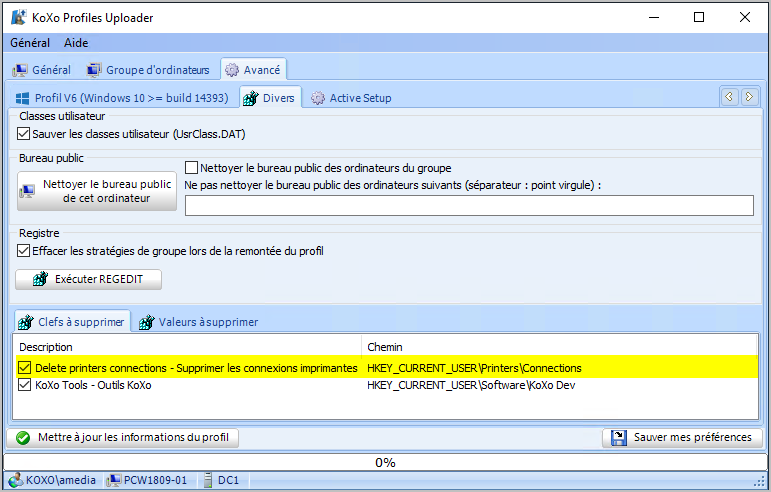Select path HKEY_CURRENT_USER\Software\KoXo Dev
This screenshot has height=492, width=771.
pos(471,385)
